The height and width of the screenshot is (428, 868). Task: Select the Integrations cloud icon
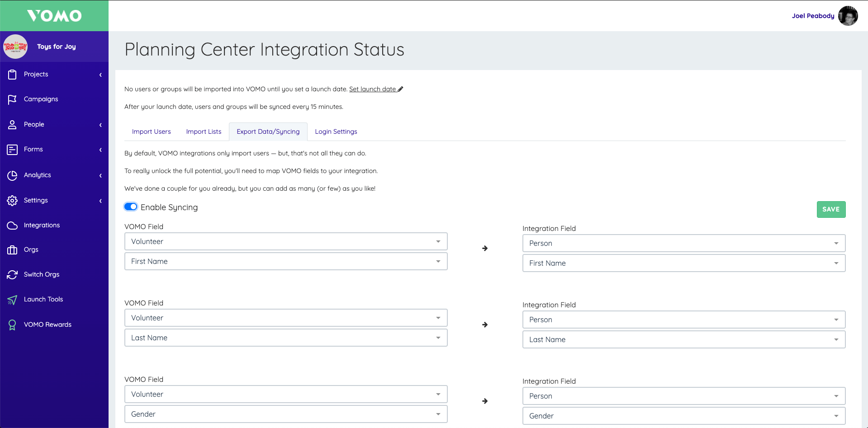pyautogui.click(x=13, y=225)
